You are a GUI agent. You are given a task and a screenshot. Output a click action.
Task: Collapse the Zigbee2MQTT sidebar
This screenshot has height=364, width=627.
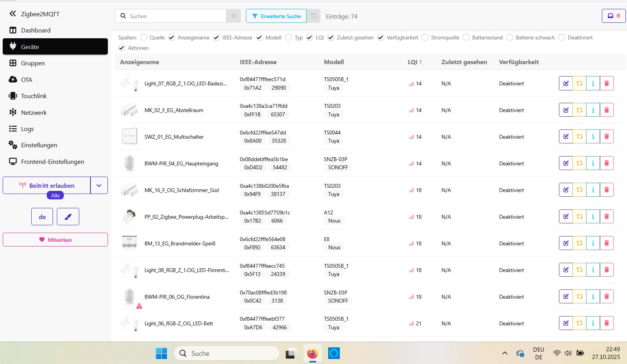tap(13, 14)
